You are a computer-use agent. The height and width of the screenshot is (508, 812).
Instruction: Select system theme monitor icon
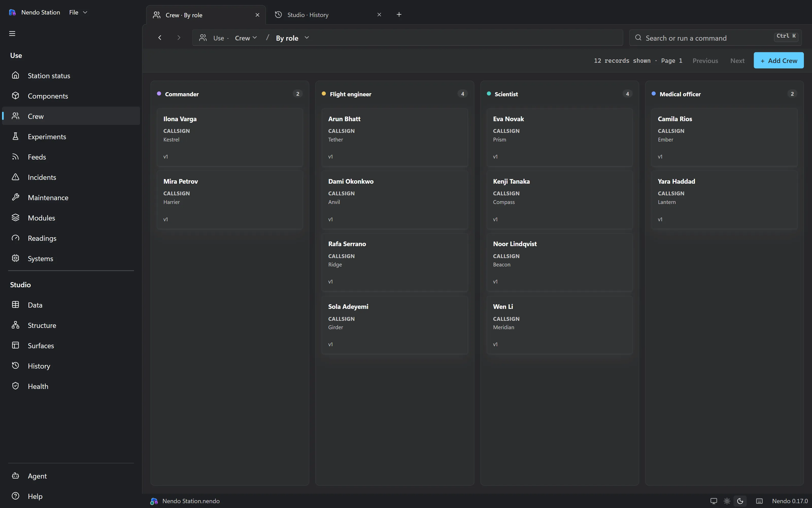tap(714, 501)
